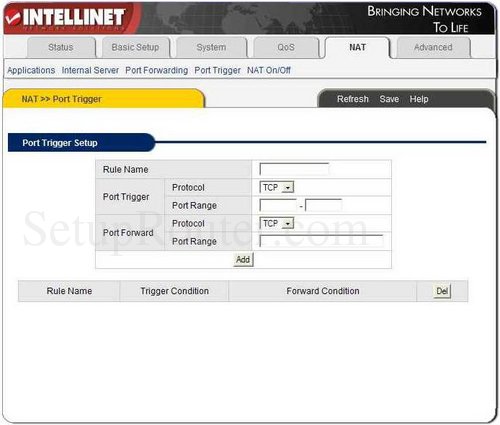The image size is (500, 425).
Task: Click the Refresh button
Action: coord(353,99)
